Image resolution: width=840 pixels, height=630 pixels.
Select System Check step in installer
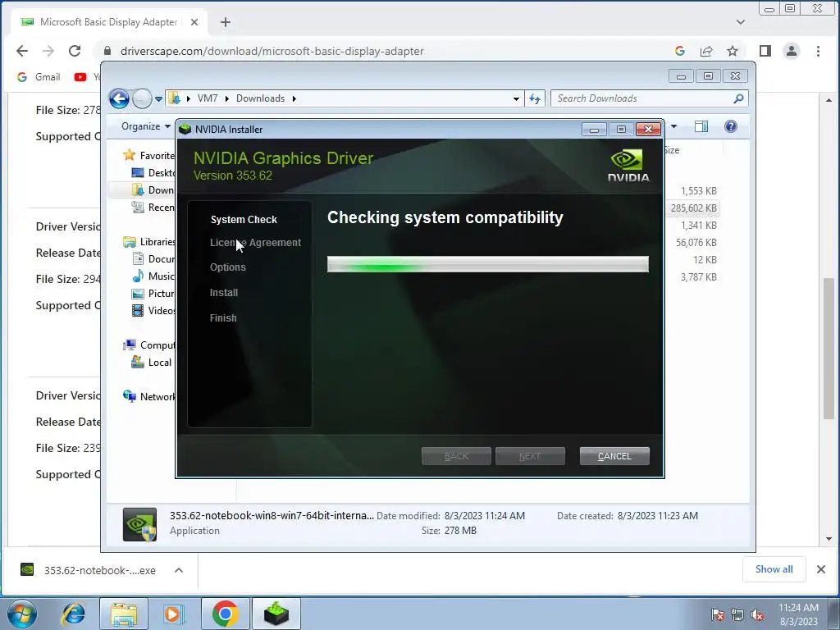[x=244, y=220]
